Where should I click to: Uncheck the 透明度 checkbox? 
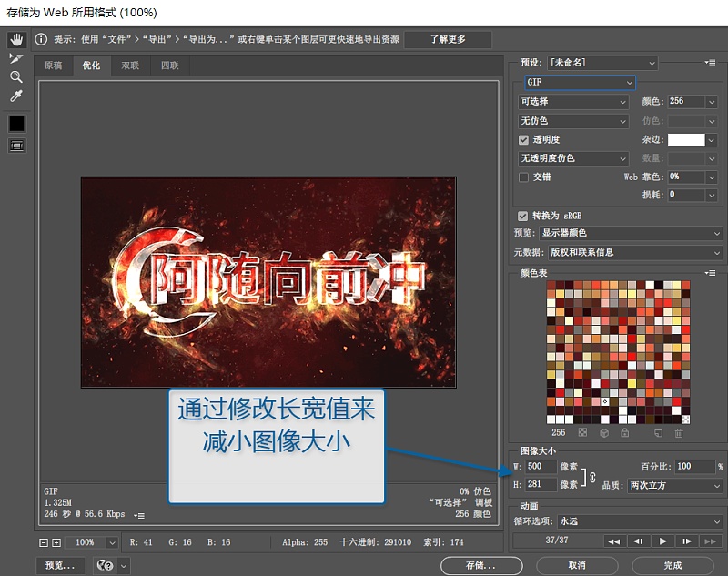pos(523,139)
